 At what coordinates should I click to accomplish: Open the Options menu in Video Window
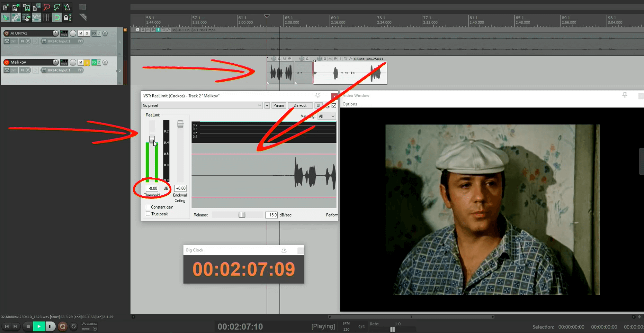[350, 104]
